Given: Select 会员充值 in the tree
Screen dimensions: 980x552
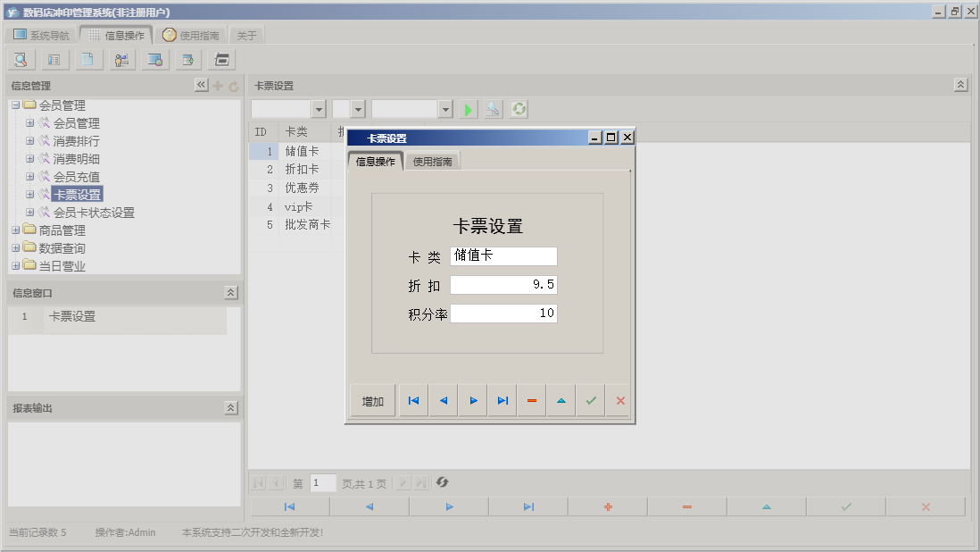Looking at the screenshot, I should 76,177.
